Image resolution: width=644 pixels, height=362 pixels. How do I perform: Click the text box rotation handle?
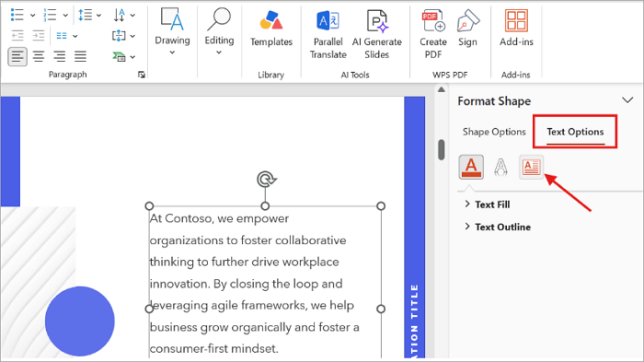pyautogui.click(x=267, y=180)
